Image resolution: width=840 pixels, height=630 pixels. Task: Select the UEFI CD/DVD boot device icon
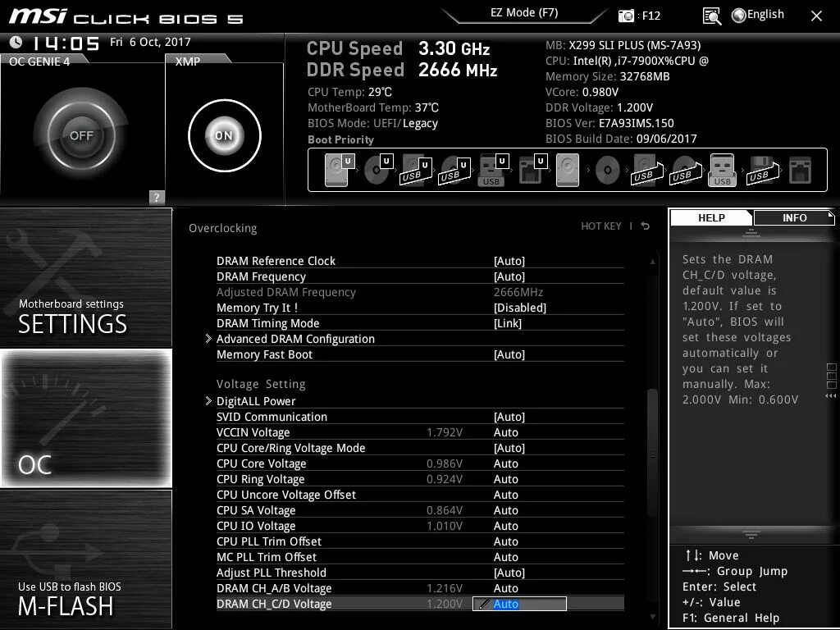click(x=378, y=170)
